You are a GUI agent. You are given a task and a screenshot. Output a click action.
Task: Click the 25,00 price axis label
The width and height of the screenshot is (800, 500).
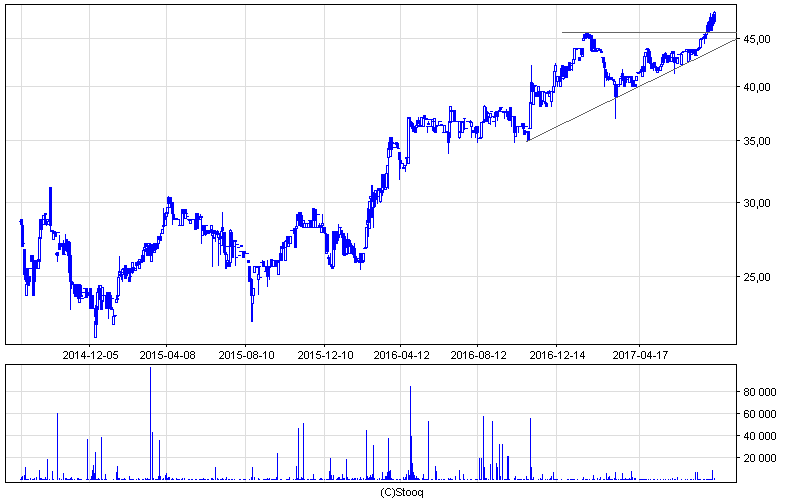coord(757,277)
